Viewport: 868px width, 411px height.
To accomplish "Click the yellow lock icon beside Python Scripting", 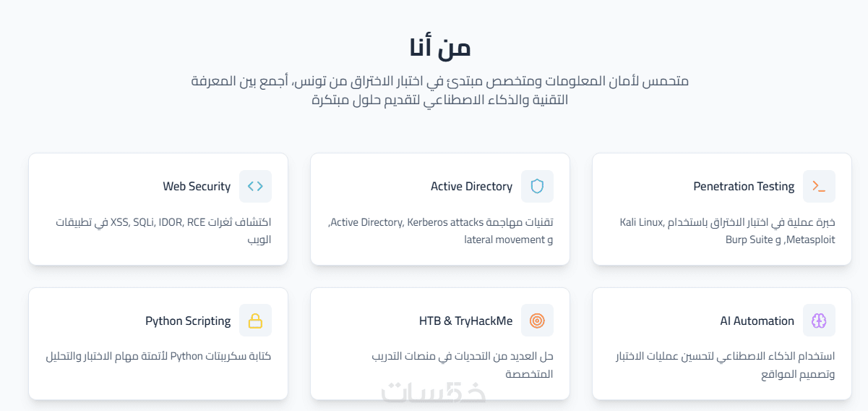I will click(255, 321).
